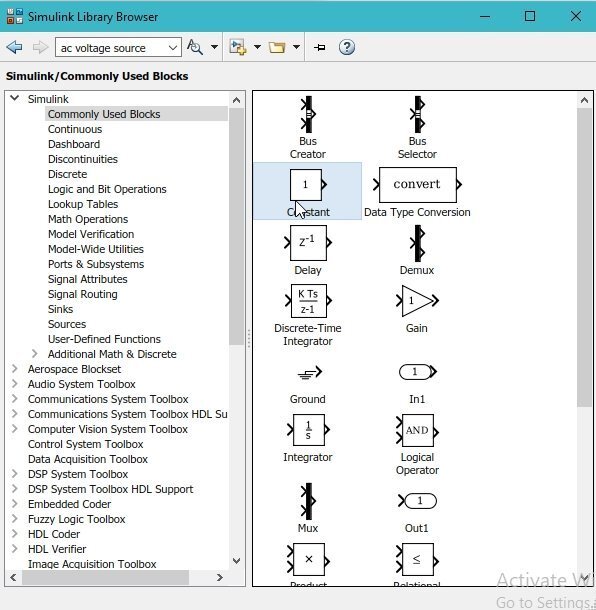Screen dimensions: 596x610
Task: Select the Discontinuities library
Action: click(x=82, y=159)
